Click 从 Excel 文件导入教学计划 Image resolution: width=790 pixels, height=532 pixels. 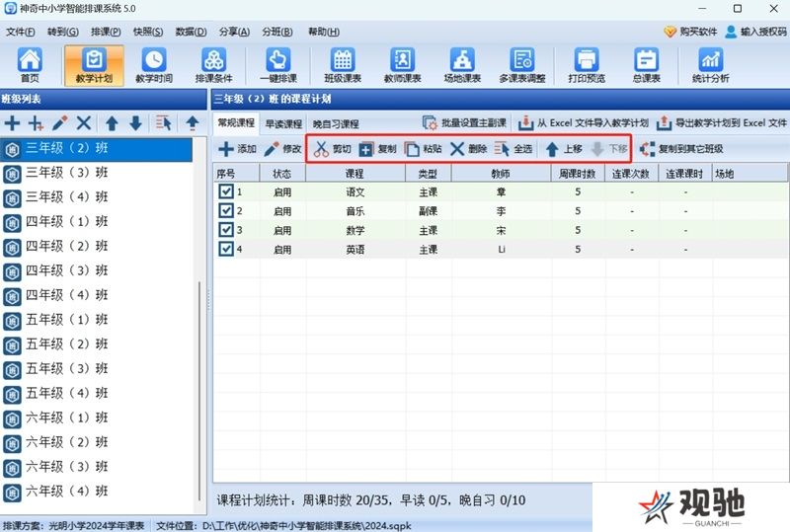click(584, 123)
